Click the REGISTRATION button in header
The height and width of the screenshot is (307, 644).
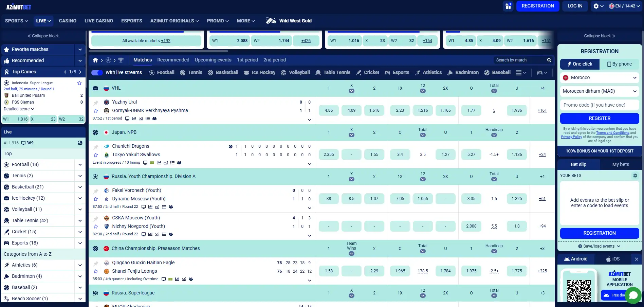pyautogui.click(x=538, y=6)
